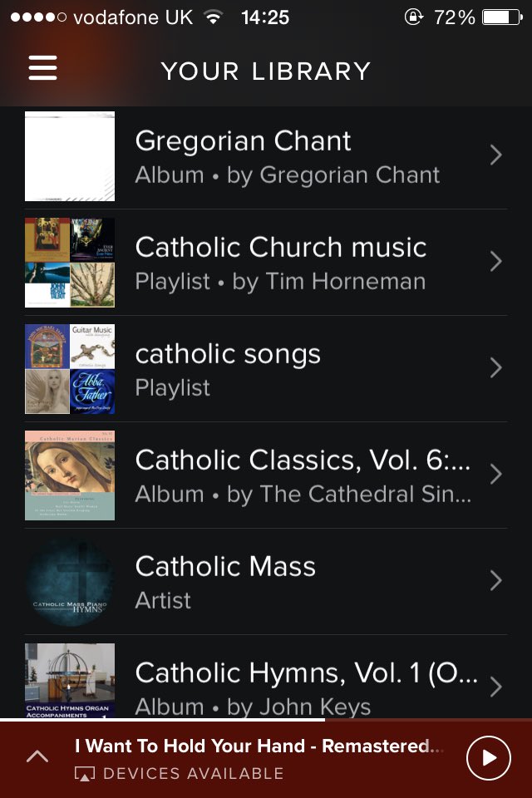Tap the Wi-Fi status icon
532x798 pixels.
point(214,17)
